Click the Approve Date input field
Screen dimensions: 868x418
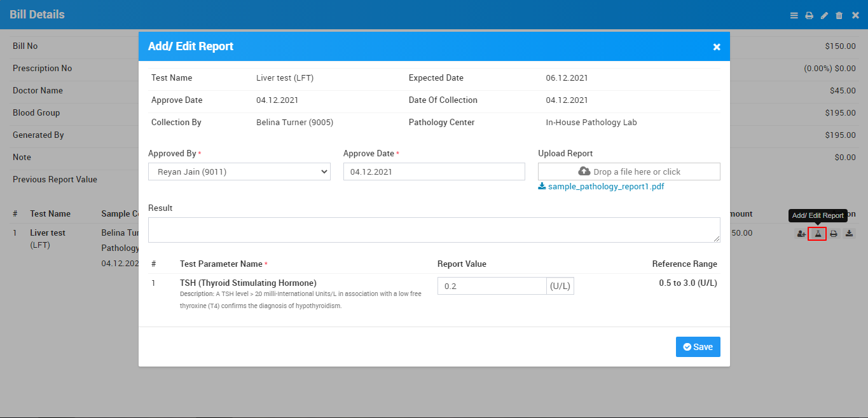[x=434, y=172]
